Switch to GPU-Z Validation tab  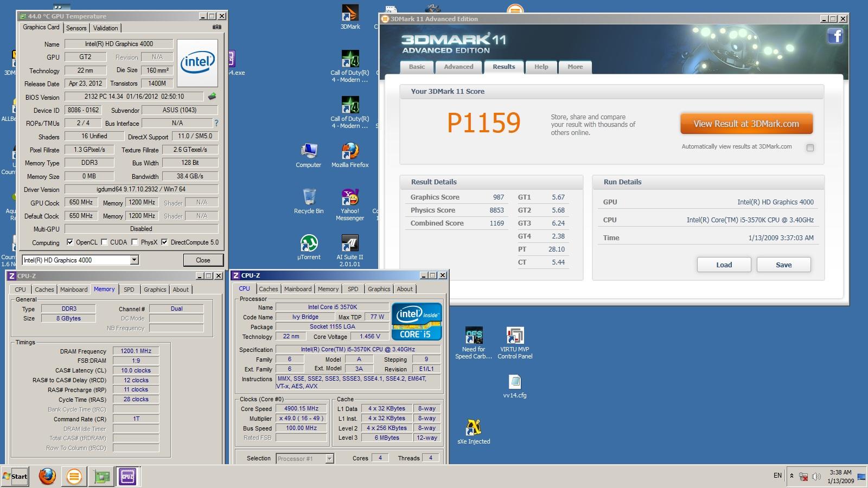point(105,28)
